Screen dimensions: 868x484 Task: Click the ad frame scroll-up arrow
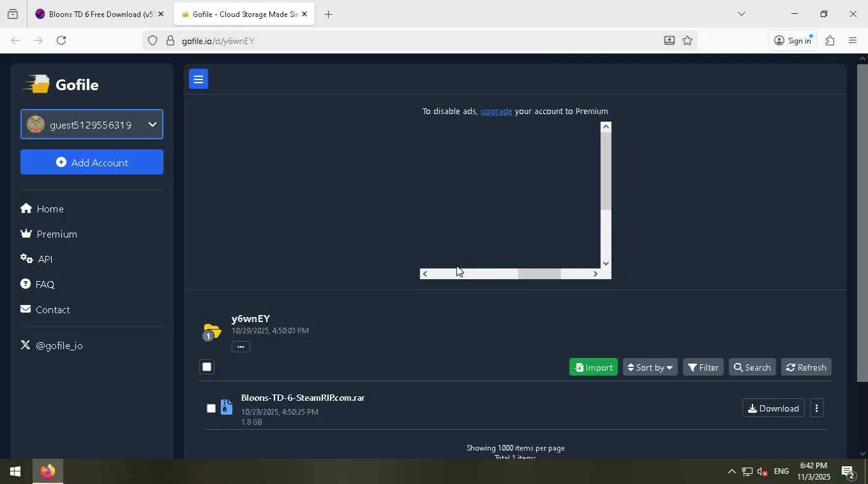pos(606,127)
